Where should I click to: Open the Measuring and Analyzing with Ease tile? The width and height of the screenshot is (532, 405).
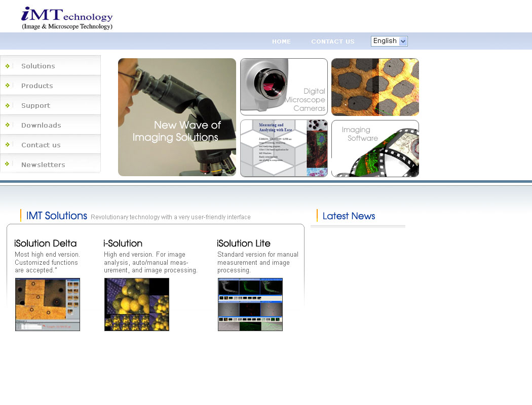[284, 148]
